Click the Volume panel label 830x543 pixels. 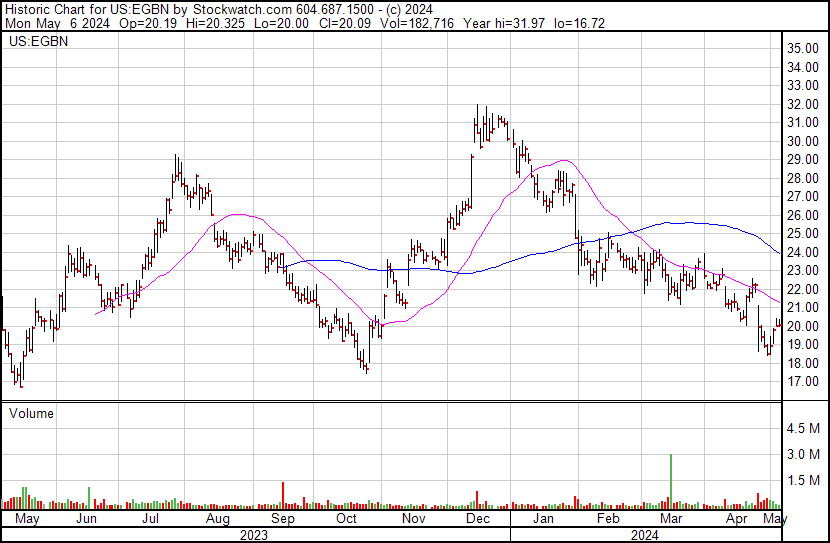(x=31, y=413)
